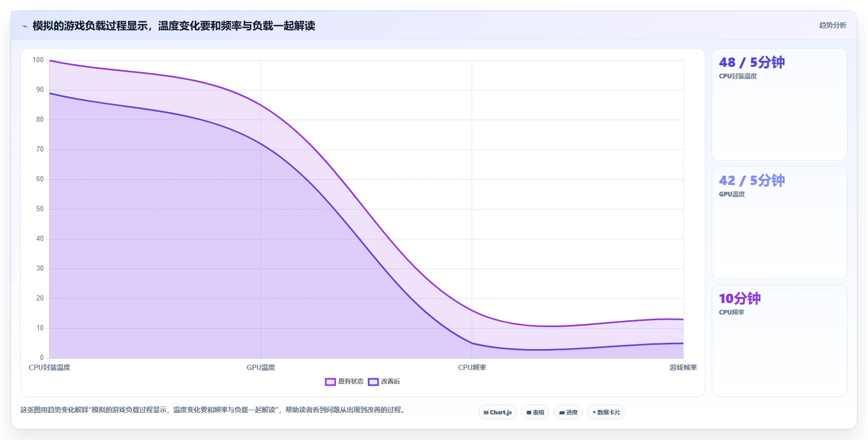Click the trend icon beside the headline
This screenshot has height=440, width=868.
click(25, 26)
